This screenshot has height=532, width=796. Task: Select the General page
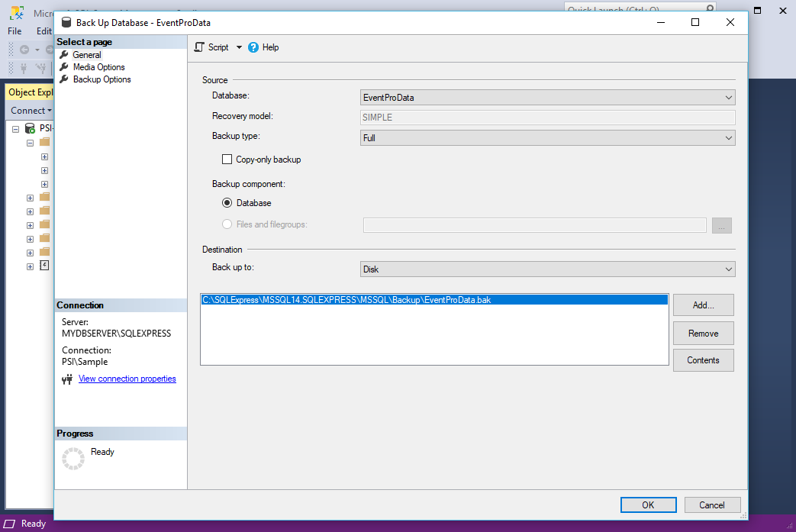87,55
